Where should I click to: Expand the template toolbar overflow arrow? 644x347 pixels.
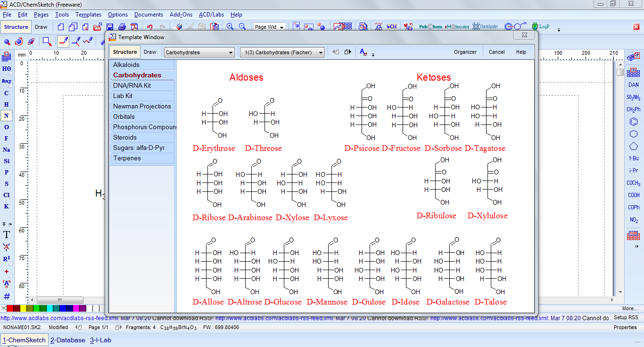point(373,55)
